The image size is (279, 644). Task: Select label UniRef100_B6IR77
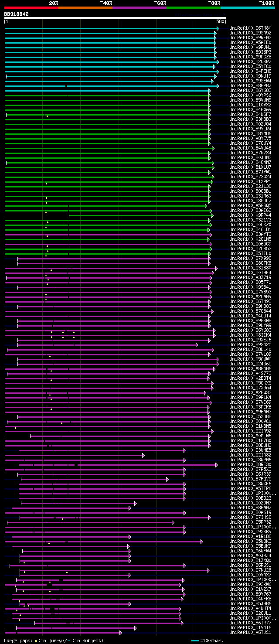click(250, 623)
